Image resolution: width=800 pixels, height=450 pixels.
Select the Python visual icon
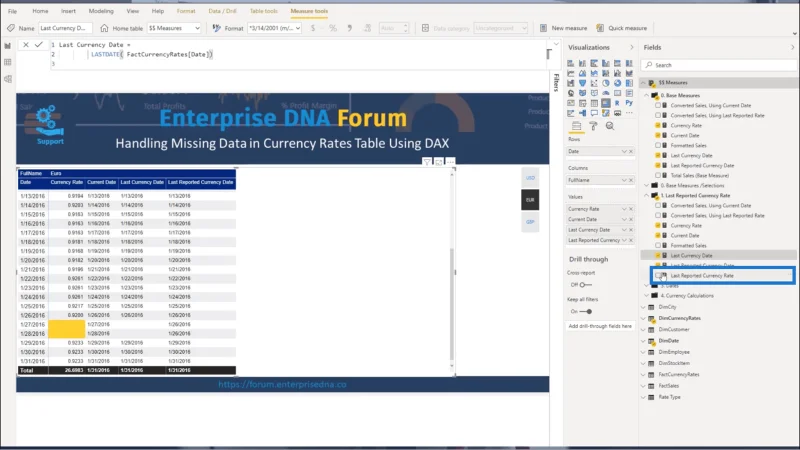[629, 103]
